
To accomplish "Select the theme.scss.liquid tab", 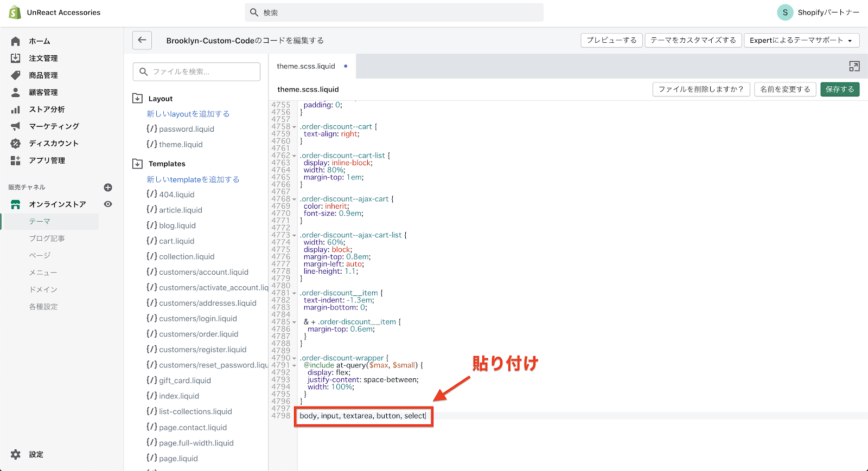I will [306, 66].
